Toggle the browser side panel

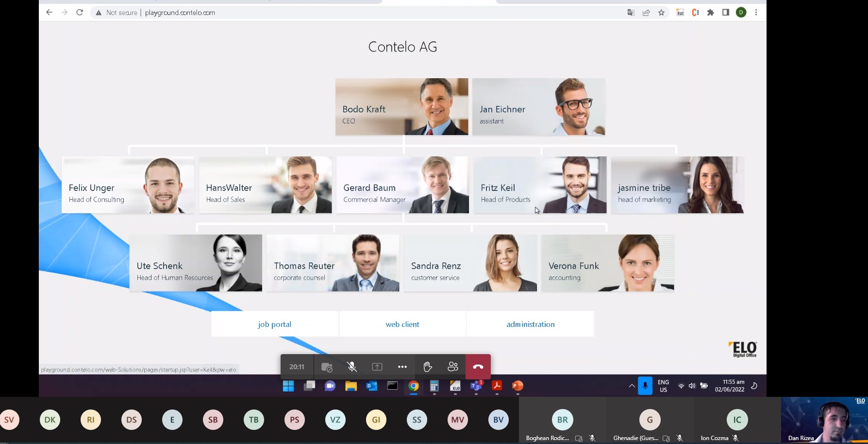(x=726, y=13)
